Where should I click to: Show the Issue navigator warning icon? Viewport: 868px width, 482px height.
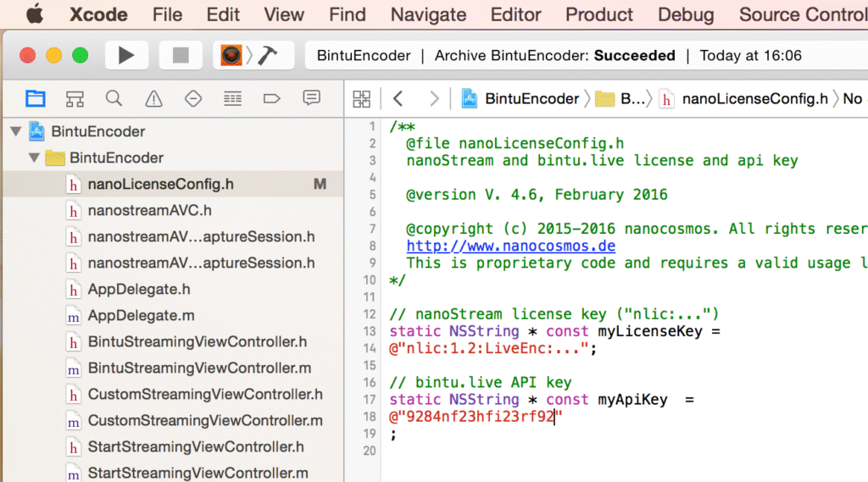(x=153, y=99)
